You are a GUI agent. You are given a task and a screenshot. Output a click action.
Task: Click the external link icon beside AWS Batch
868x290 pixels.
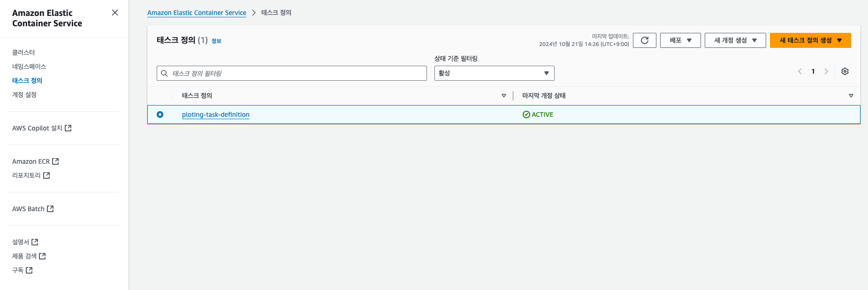pyautogui.click(x=50, y=209)
